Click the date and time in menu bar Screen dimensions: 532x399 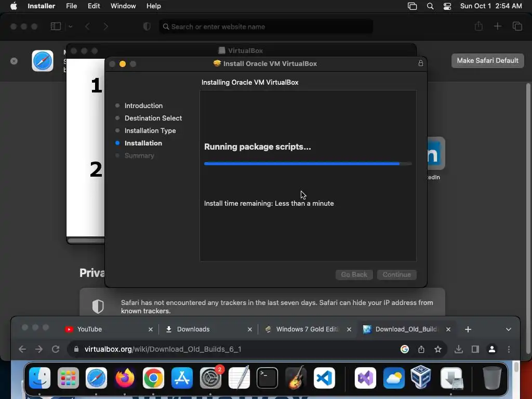click(491, 6)
